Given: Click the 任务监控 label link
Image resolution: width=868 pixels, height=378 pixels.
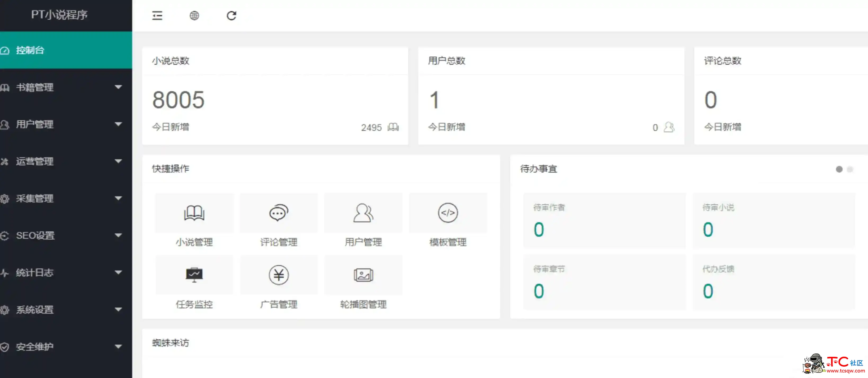Looking at the screenshot, I should tap(194, 305).
